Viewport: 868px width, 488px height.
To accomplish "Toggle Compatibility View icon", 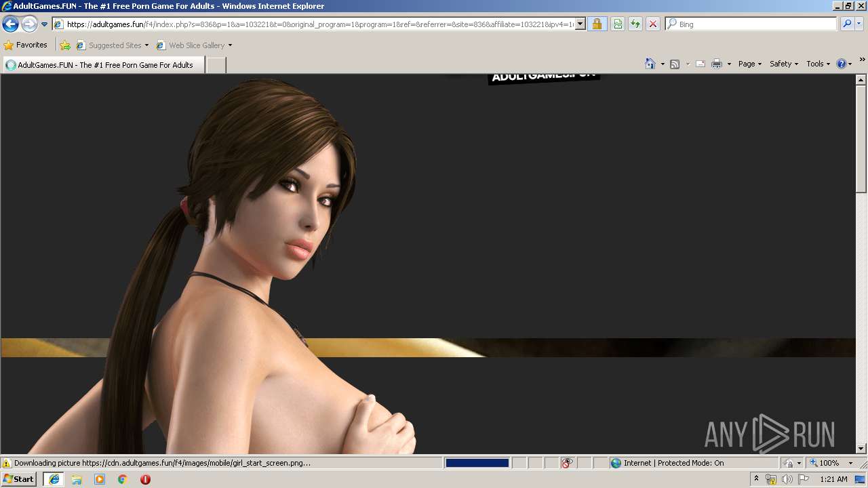I will pos(618,24).
